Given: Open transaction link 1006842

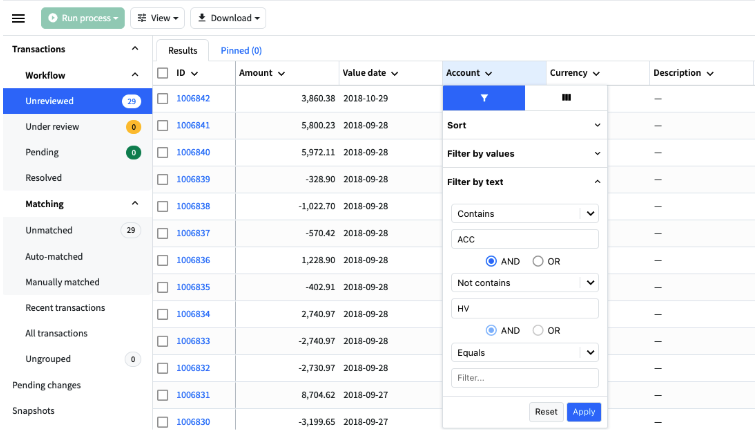Looking at the screenshot, I should [x=193, y=98].
